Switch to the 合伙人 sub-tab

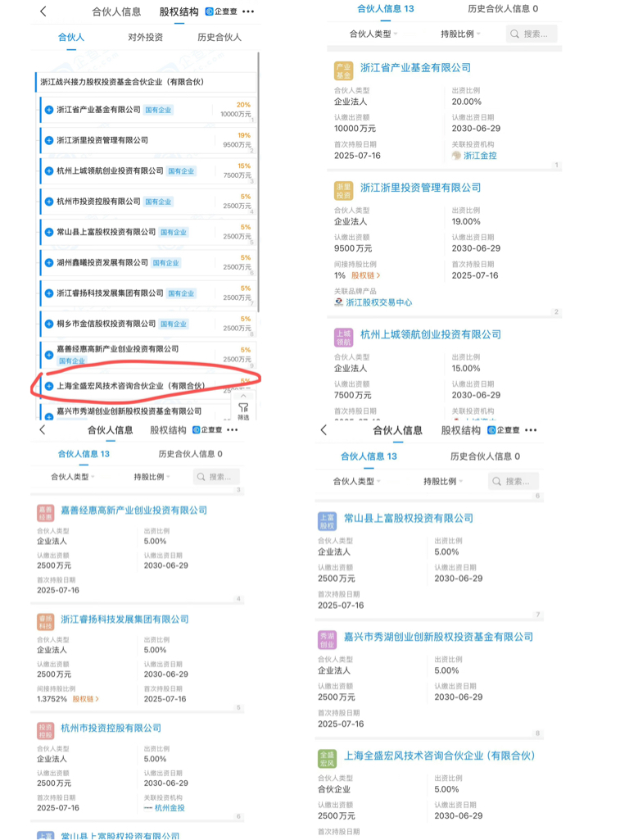[71, 37]
